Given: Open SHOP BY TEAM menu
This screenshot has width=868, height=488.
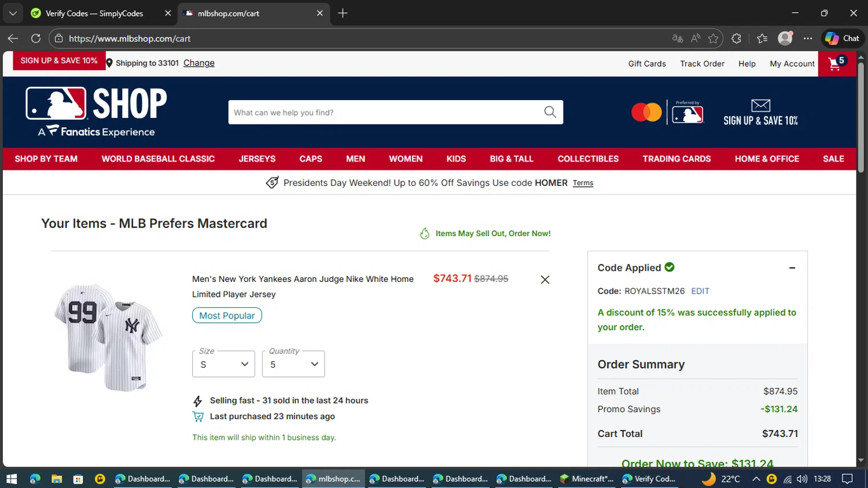Looking at the screenshot, I should click(x=46, y=159).
